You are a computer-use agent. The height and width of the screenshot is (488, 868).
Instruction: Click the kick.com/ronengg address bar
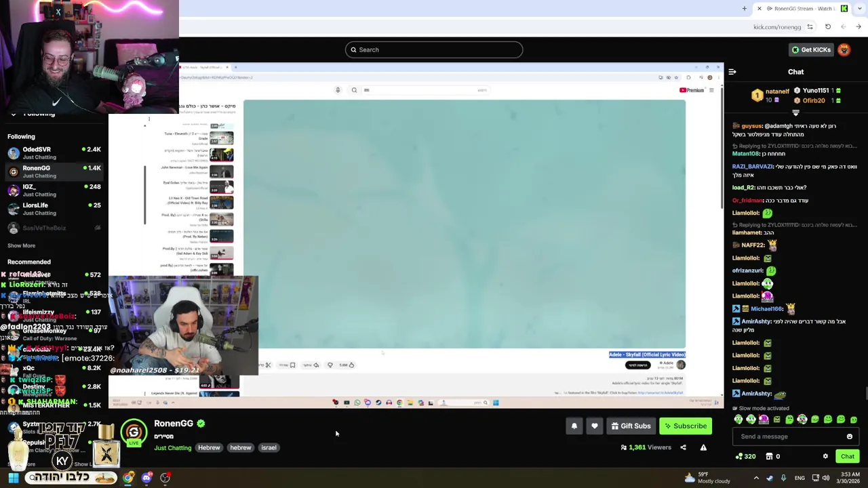[x=777, y=27]
